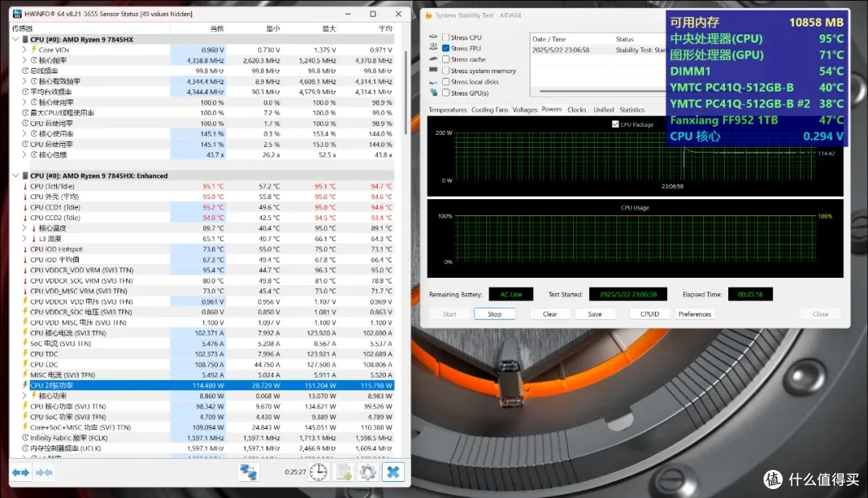The height and width of the screenshot is (498, 868).
Task: Enable the Stress cache checkbox
Action: (x=445, y=59)
